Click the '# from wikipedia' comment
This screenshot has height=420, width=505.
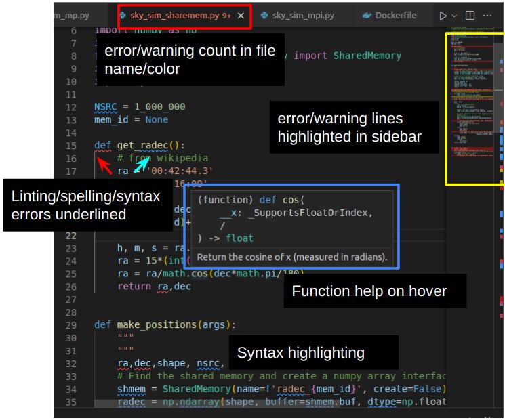tap(162, 158)
